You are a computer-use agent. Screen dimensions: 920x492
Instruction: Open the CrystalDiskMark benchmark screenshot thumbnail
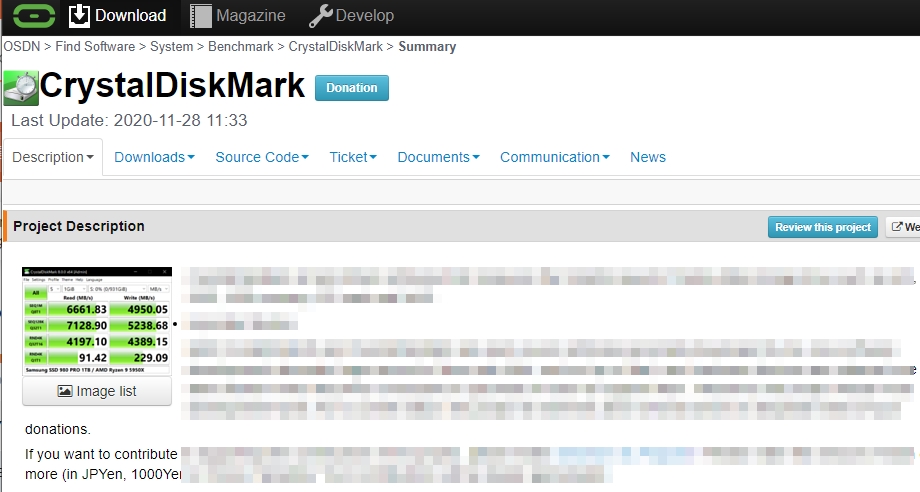pos(97,321)
